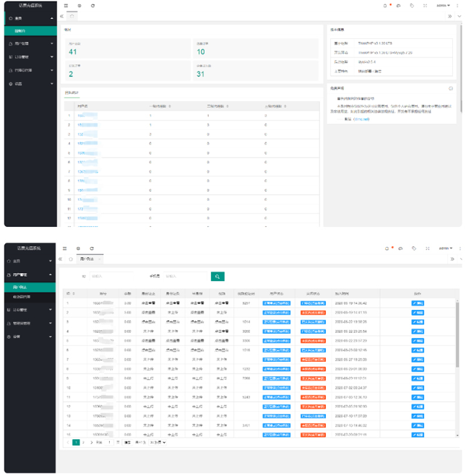
Task: Select the 用户列表 tab in tab bar
Action: (87, 259)
